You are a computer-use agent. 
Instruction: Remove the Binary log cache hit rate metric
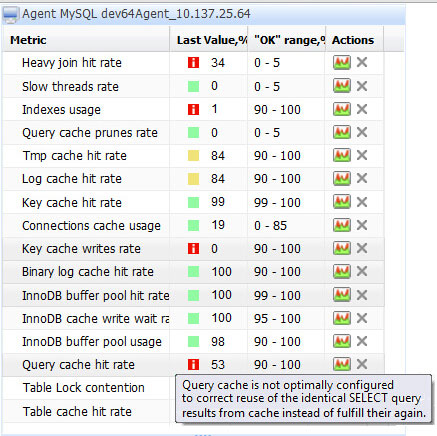(x=362, y=271)
